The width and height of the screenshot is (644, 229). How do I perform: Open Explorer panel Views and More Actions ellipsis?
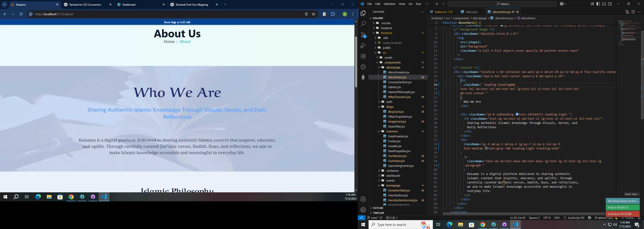pos(422,12)
